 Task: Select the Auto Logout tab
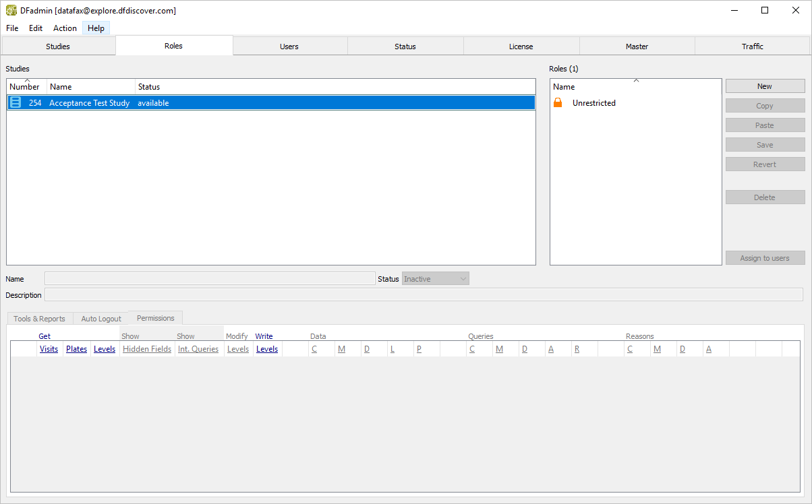101,319
